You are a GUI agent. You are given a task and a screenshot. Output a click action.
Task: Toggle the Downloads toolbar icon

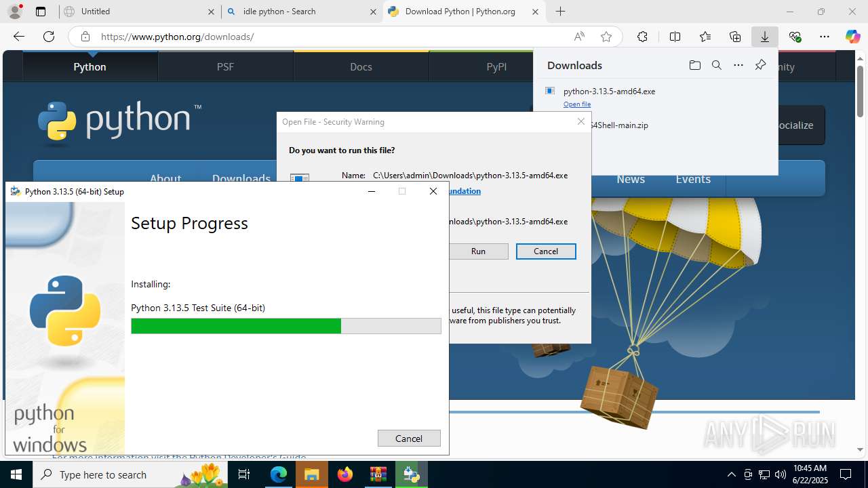pos(765,37)
